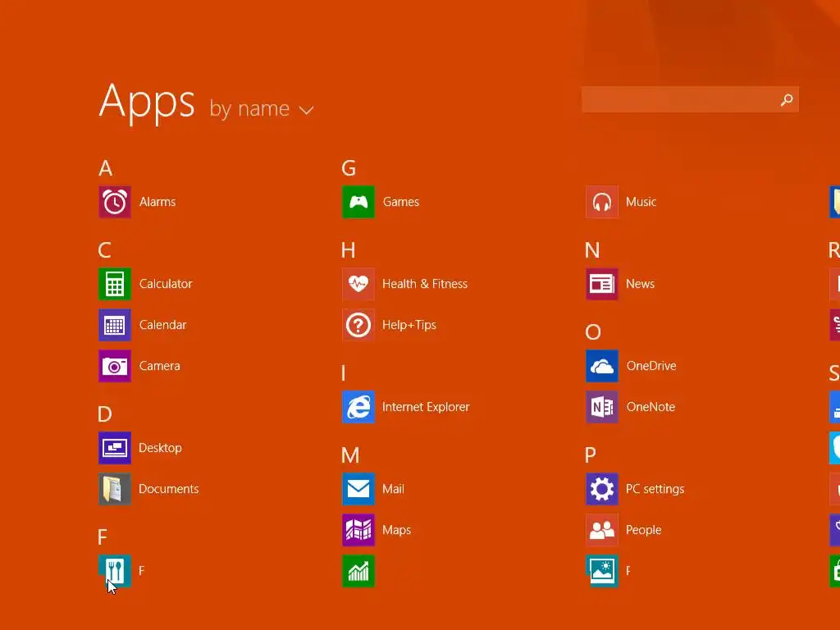The image size is (840, 630).
Task: Click the 'Mail' label
Action: [393, 489]
